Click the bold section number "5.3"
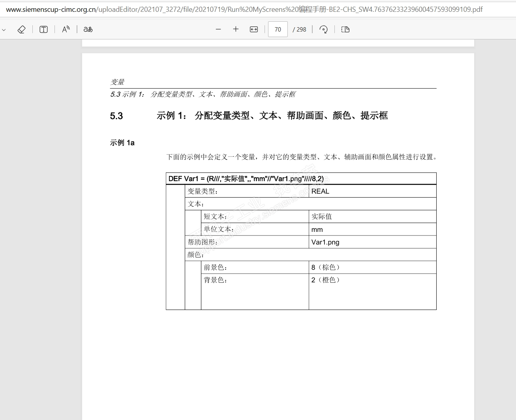 pyautogui.click(x=116, y=116)
